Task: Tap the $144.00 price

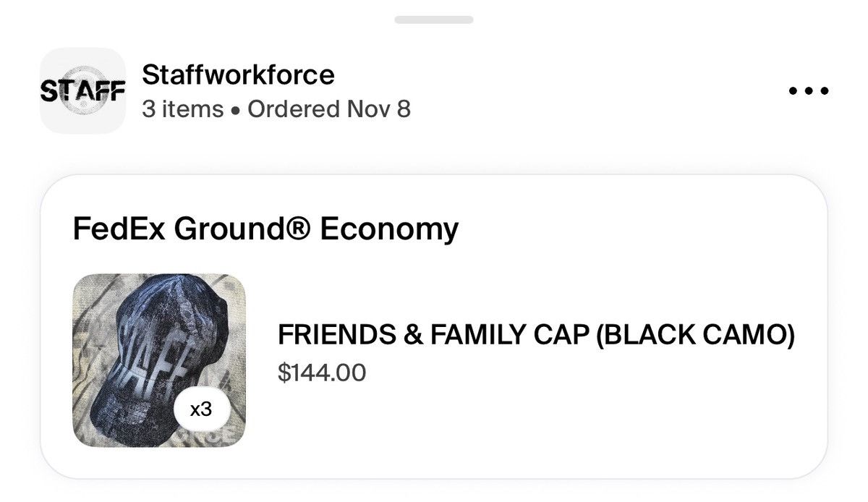Action: click(x=322, y=373)
